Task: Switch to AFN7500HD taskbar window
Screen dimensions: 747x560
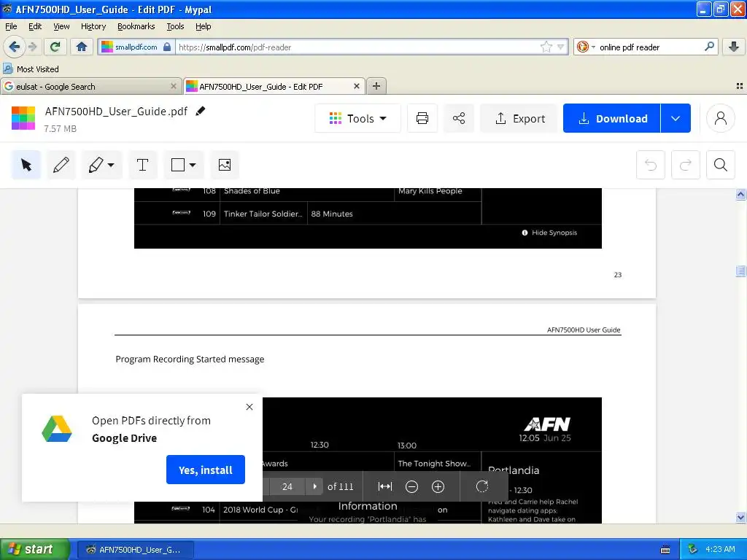Action: pyautogui.click(x=135, y=550)
